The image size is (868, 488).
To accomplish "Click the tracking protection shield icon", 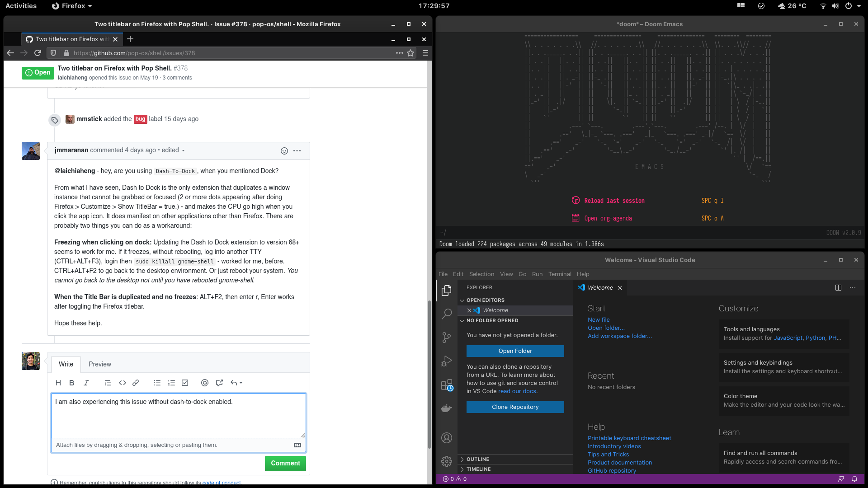I will [53, 53].
